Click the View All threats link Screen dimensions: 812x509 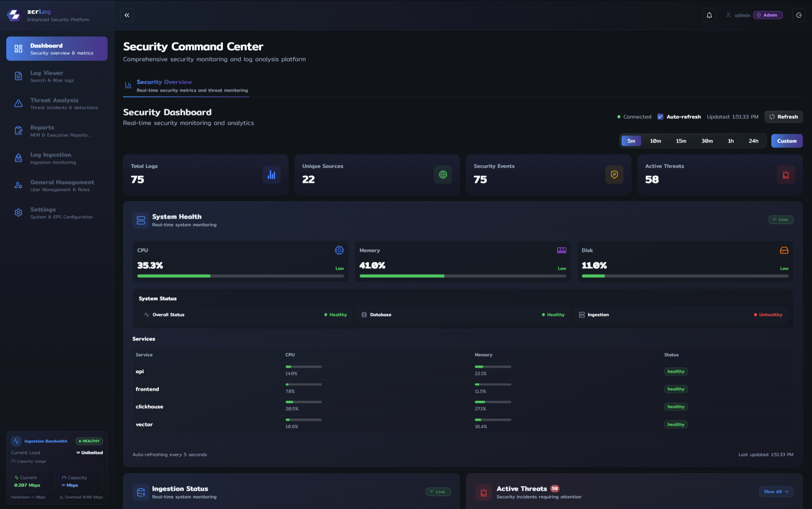click(776, 492)
